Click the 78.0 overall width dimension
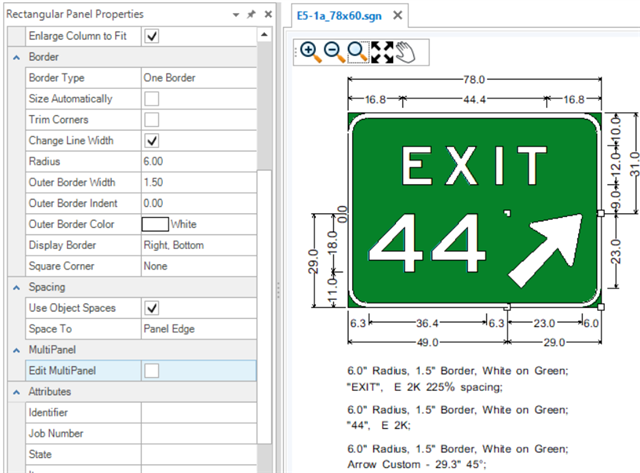Screen dimensions: 640x473 tap(474, 79)
